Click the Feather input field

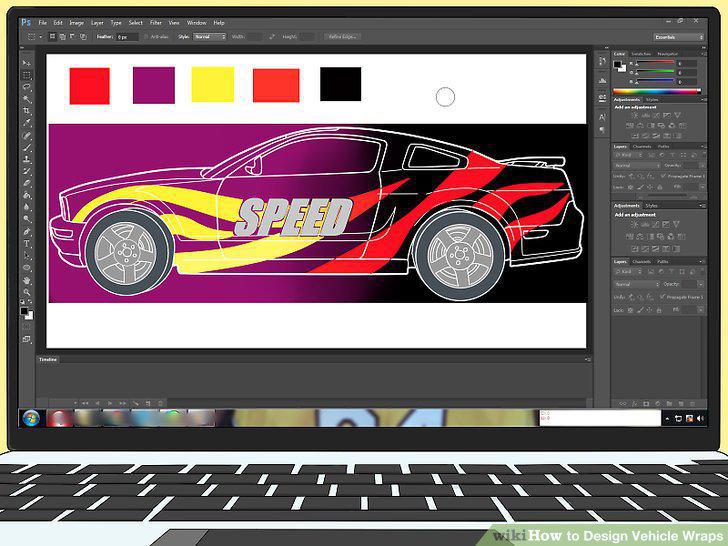click(x=127, y=37)
